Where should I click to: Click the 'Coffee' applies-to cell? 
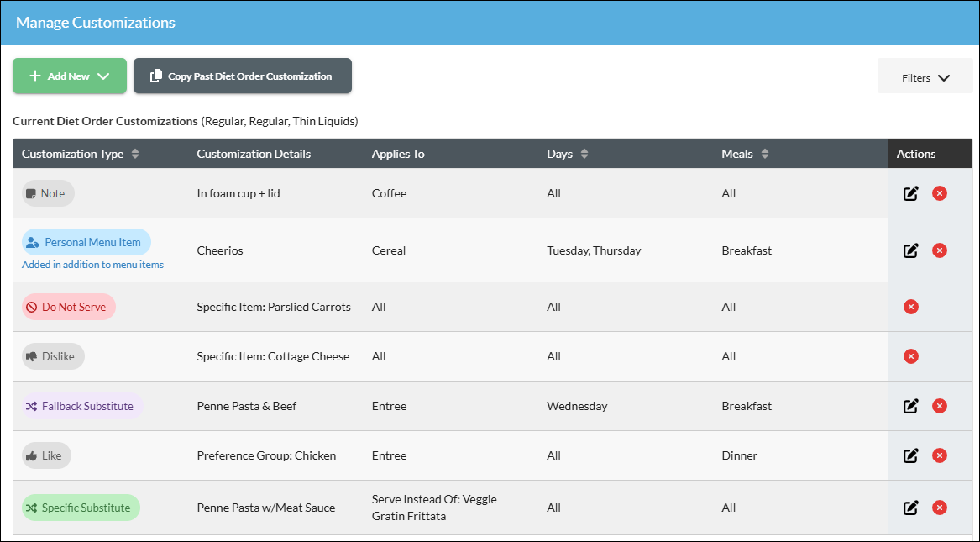point(390,193)
